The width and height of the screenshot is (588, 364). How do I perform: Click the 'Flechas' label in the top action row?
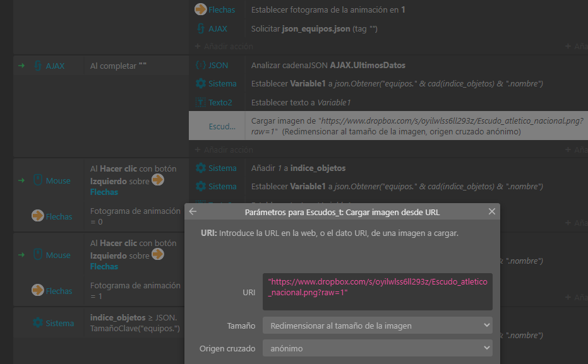click(222, 9)
